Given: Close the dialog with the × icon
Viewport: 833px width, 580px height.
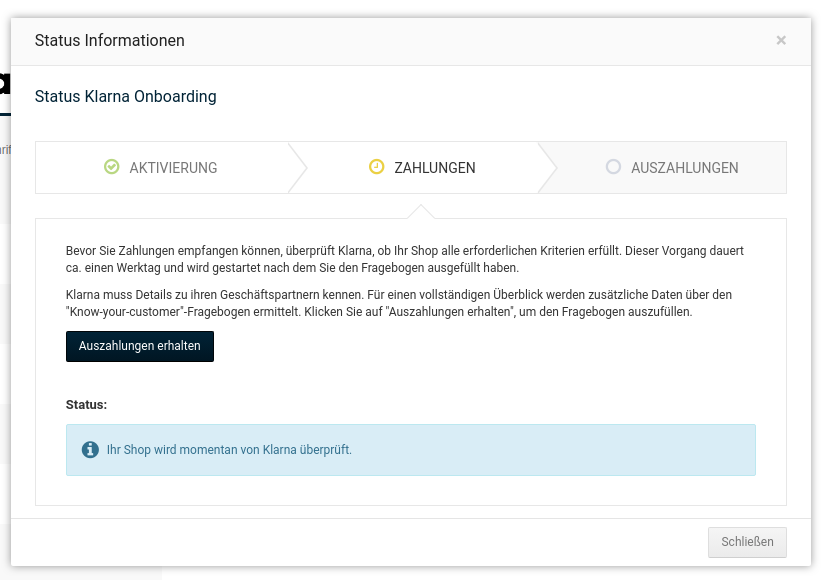Looking at the screenshot, I should point(781,41).
